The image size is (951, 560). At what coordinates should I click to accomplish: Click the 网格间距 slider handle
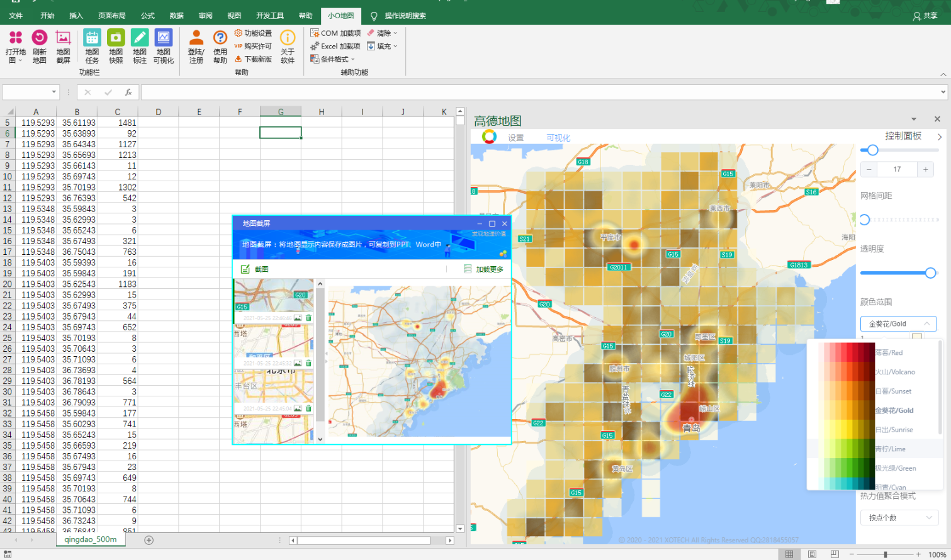865,220
